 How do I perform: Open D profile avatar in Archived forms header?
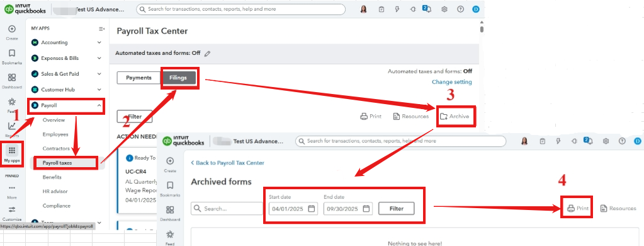637,141
